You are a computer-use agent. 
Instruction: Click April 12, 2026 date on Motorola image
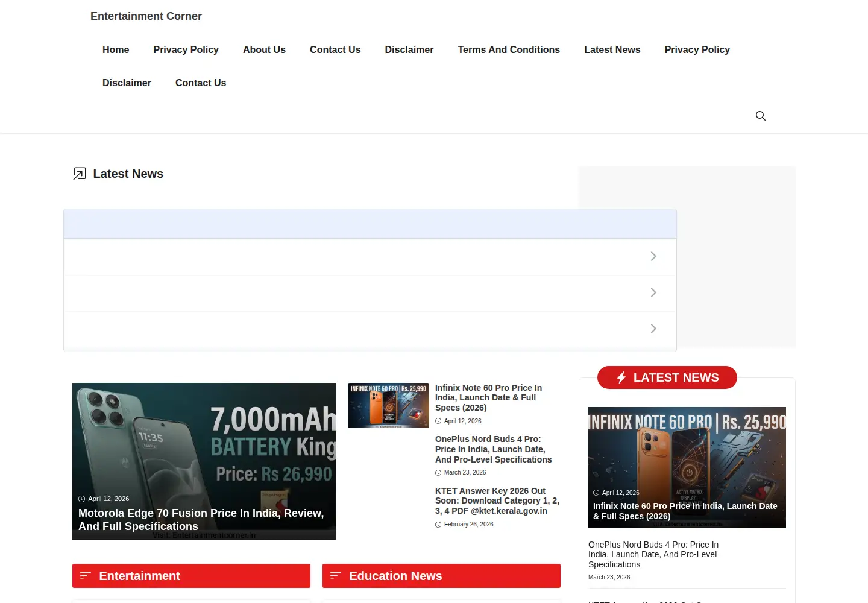[108, 499]
